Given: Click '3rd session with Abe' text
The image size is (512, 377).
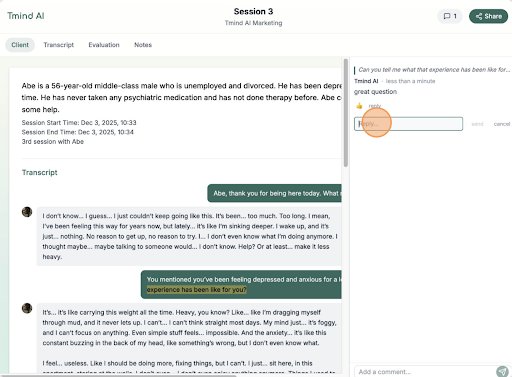Looking at the screenshot, I should 53,141.
